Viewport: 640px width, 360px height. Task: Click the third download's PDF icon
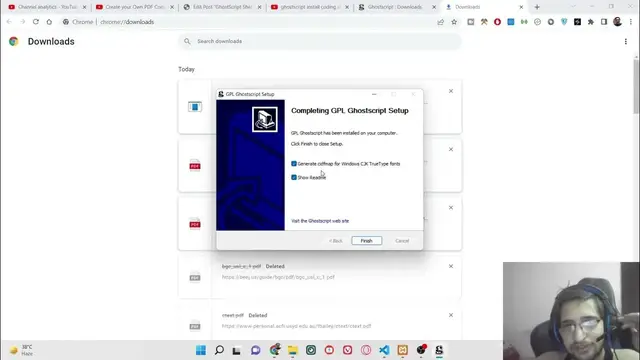point(195,224)
